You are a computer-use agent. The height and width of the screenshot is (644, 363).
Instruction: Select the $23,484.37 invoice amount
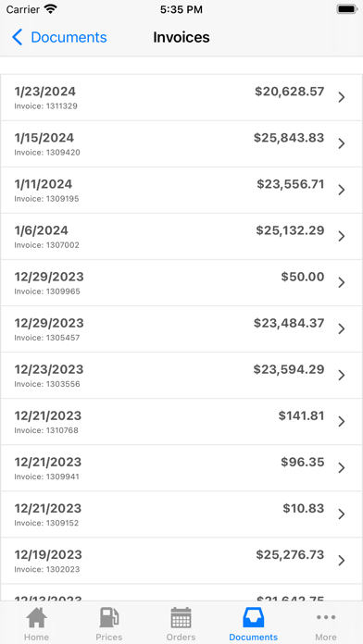[x=289, y=323]
